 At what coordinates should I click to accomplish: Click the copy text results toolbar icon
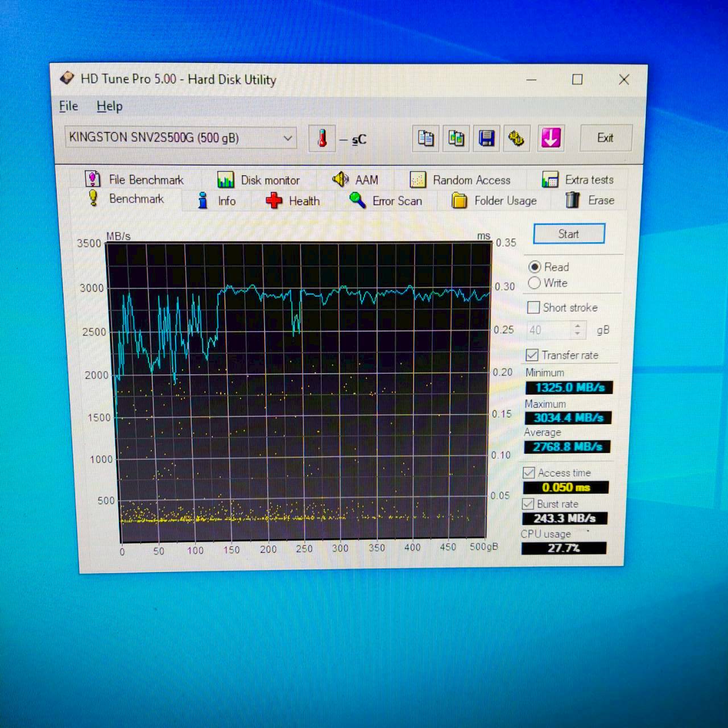(x=425, y=138)
